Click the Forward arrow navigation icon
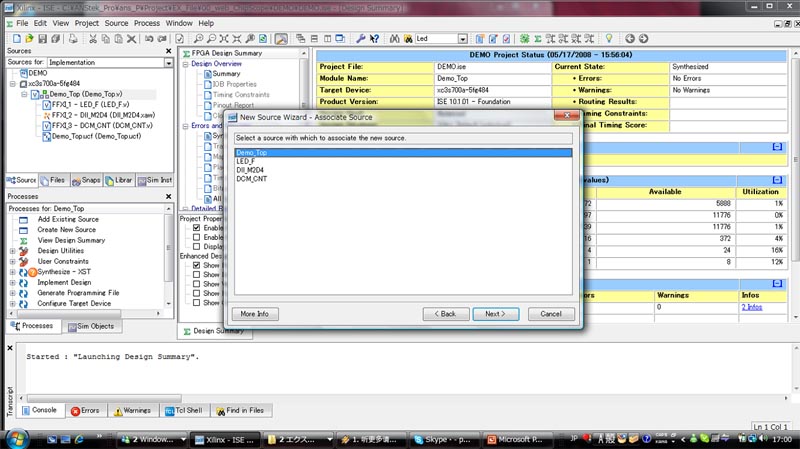Image resolution: width=800 pixels, height=449 pixels. (643, 39)
